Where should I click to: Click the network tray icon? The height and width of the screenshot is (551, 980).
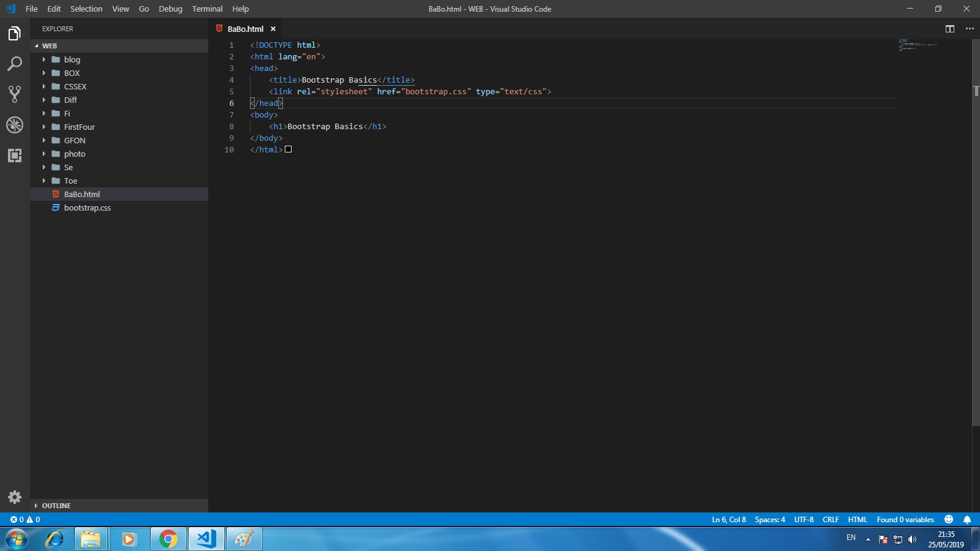(898, 539)
